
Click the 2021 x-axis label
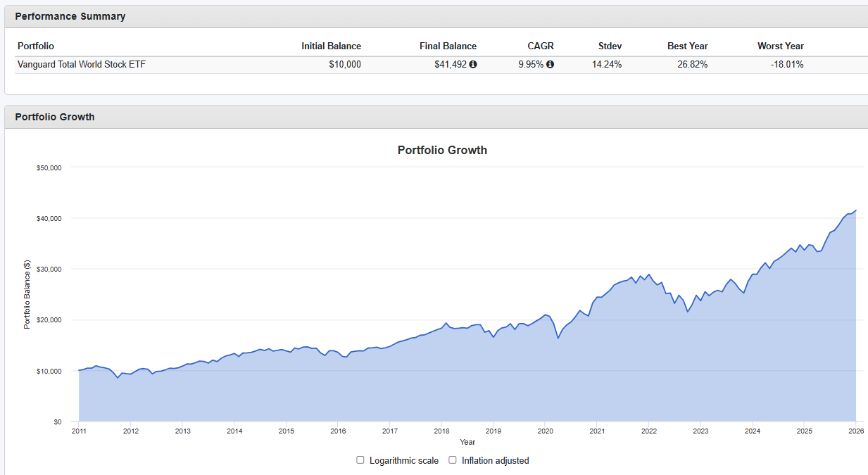pos(597,431)
